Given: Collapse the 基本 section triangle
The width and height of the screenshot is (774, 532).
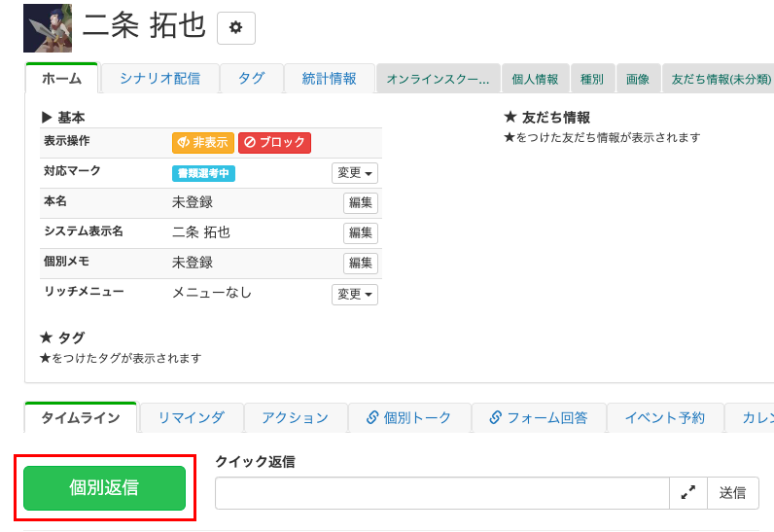Looking at the screenshot, I should pyautogui.click(x=46, y=118).
